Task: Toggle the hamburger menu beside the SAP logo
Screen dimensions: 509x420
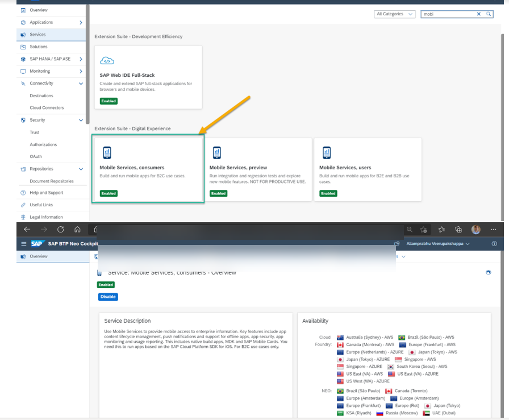Action: tap(24, 244)
